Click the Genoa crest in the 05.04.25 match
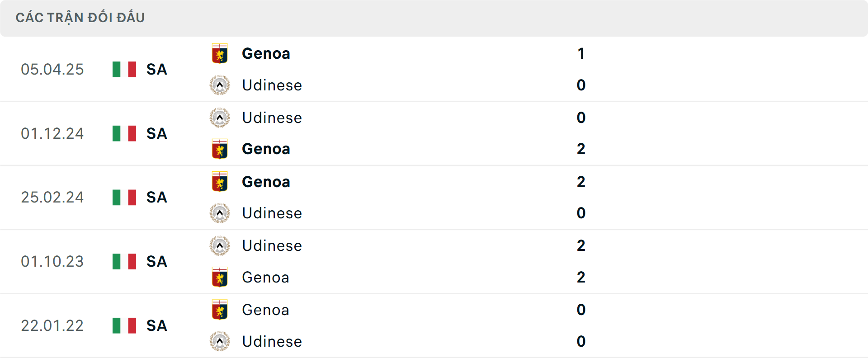Viewport: 868px width, 358px height. pos(220,53)
